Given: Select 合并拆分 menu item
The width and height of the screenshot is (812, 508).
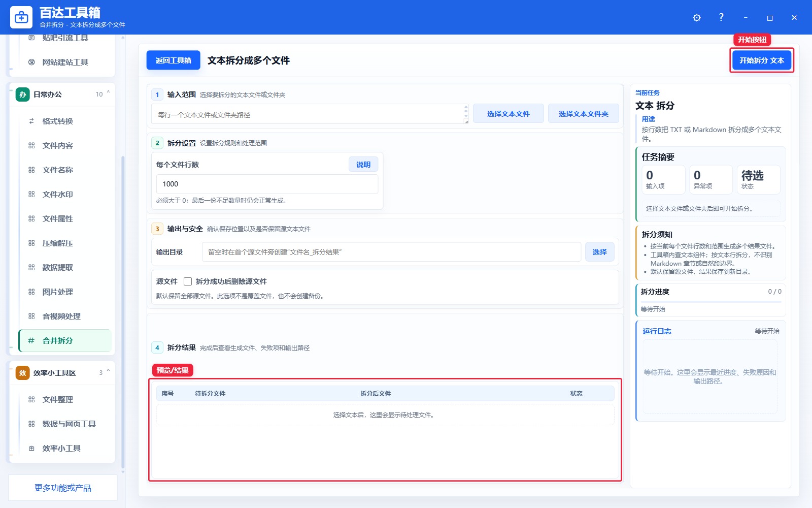Looking at the screenshot, I should [65, 340].
